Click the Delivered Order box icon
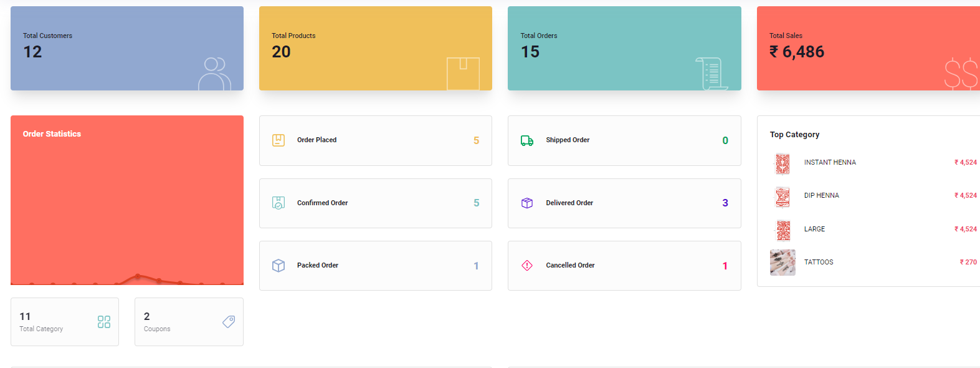This screenshot has height=368, width=980. coord(527,203)
